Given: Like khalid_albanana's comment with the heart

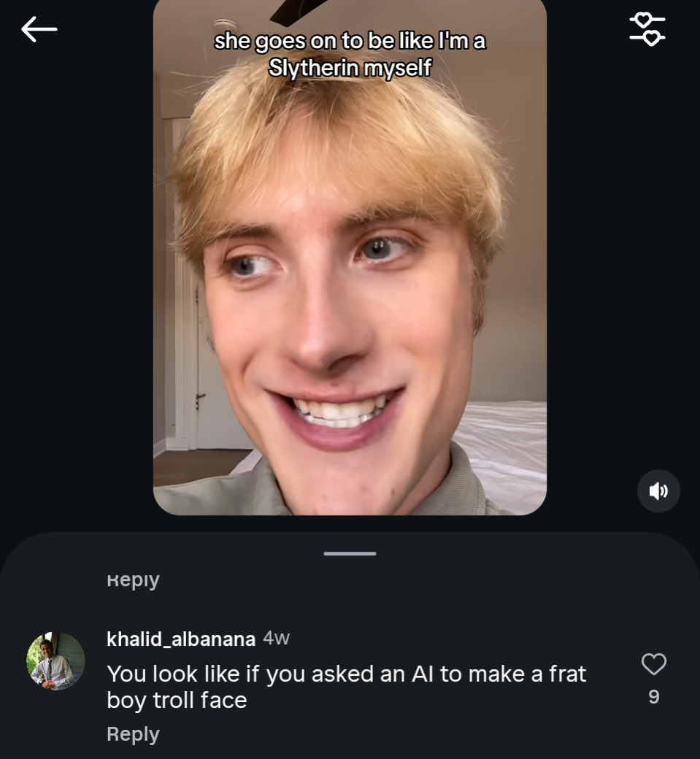Looking at the screenshot, I should pyautogui.click(x=653, y=664).
